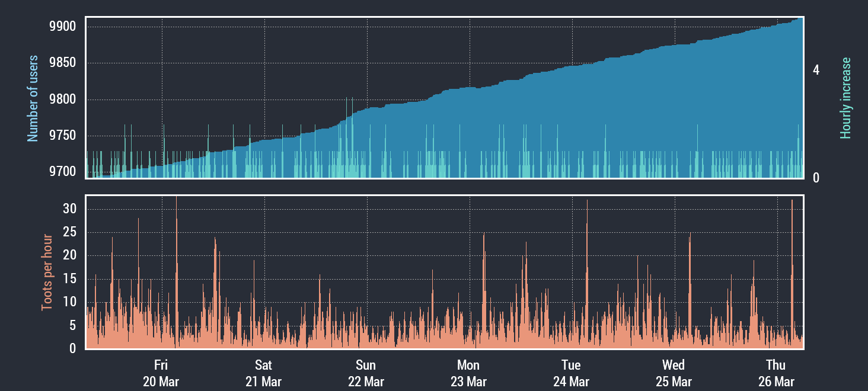Screen dimensions: 868x391
Task: Click the 9700 tick on users axis
Action: tap(63, 172)
